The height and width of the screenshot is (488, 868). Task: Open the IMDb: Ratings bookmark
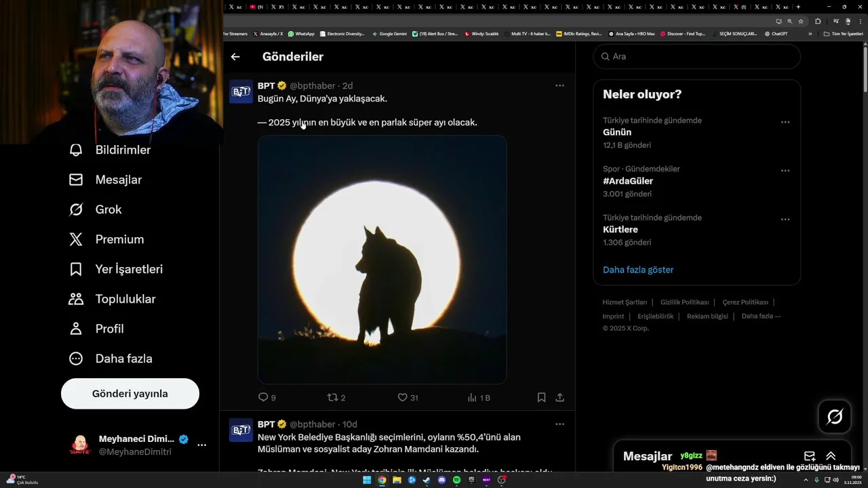(x=578, y=34)
